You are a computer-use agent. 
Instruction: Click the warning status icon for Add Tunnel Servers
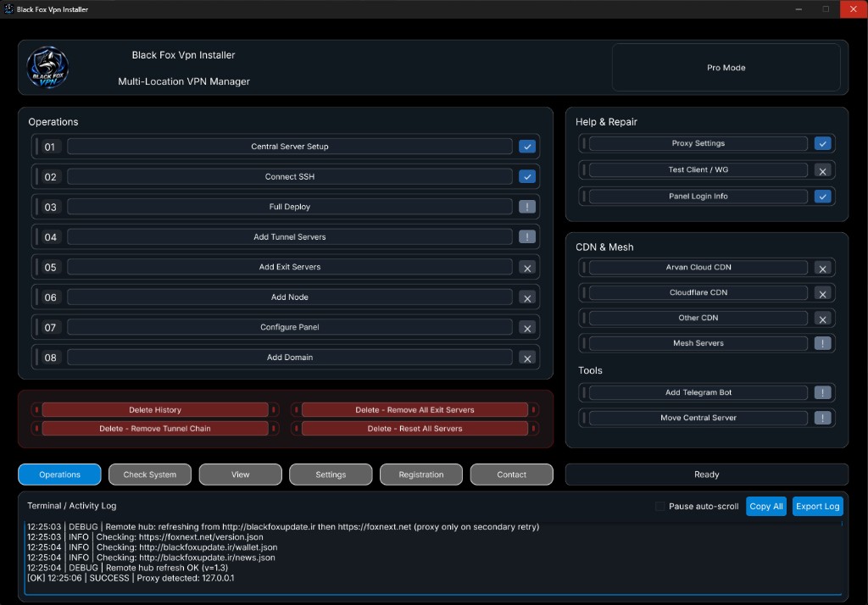(527, 237)
